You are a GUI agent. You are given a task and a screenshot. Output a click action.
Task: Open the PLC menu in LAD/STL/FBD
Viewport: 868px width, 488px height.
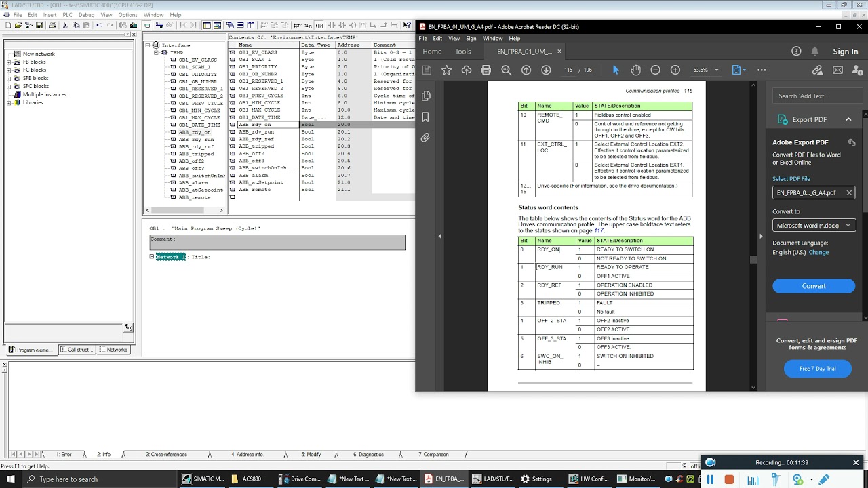(x=67, y=15)
